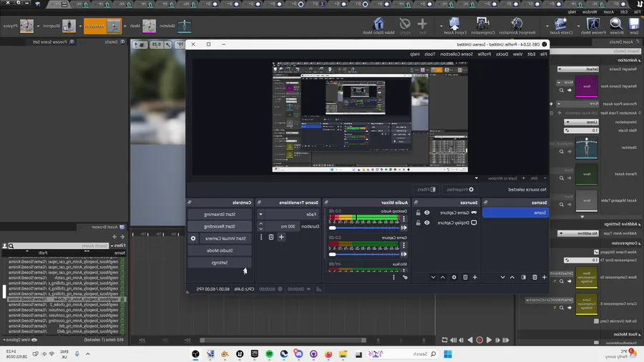Move scene down in Scenes dock
Viewport: 644px width, 362px height.
pos(502,278)
